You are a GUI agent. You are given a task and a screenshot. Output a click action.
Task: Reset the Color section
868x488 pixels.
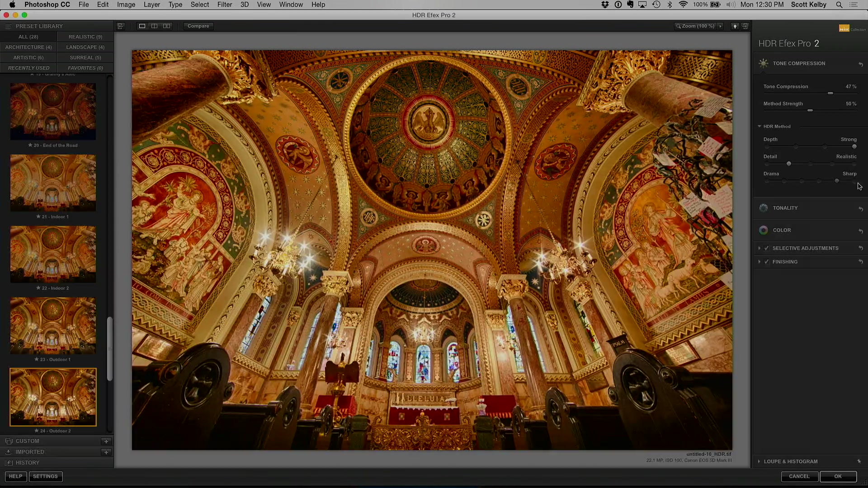pos(861,231)
